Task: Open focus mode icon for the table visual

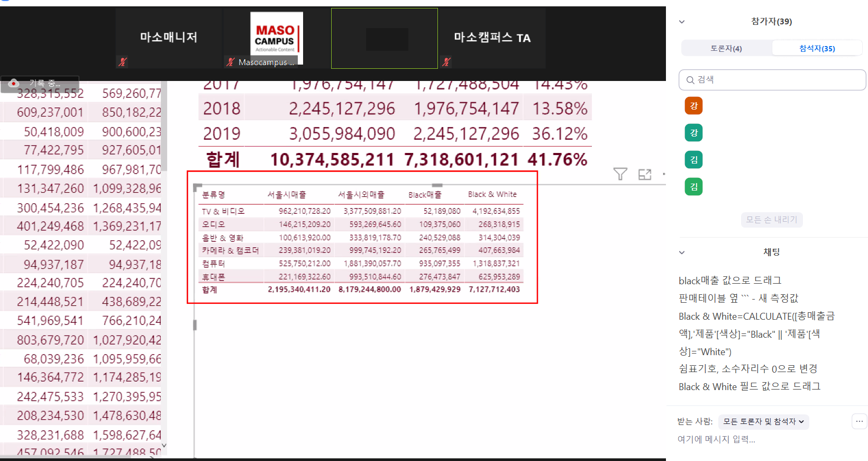Action: 644,174
